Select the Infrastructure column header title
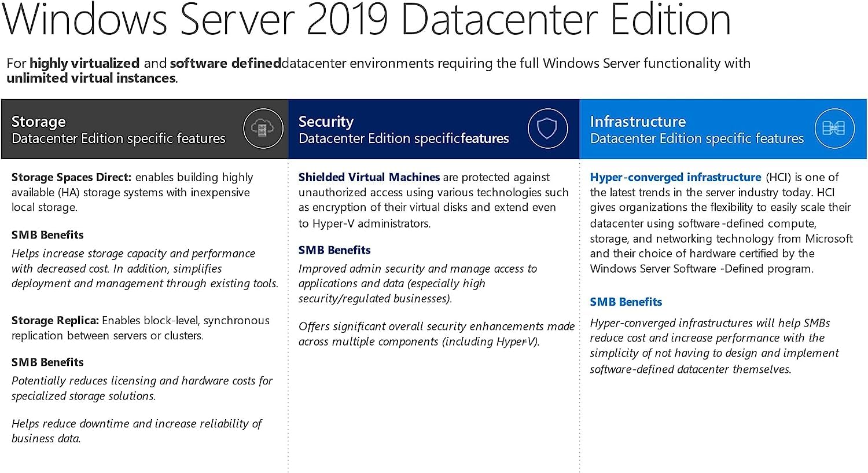868x473 pixels. coord(638,122)
